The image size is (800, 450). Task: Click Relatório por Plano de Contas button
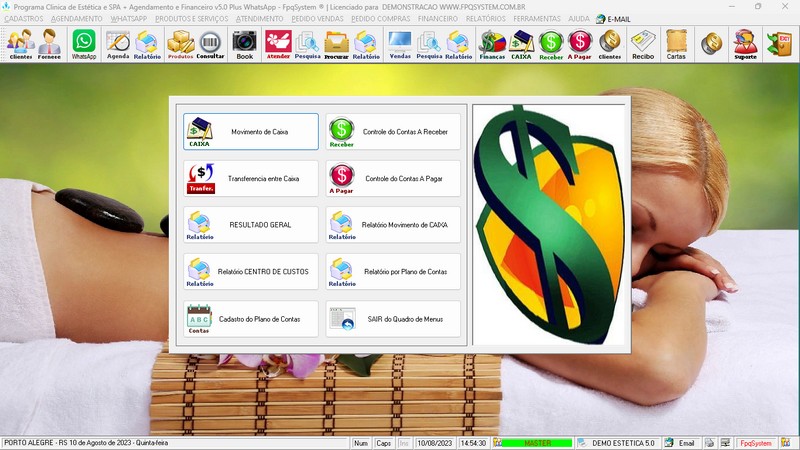coord(393,271)
